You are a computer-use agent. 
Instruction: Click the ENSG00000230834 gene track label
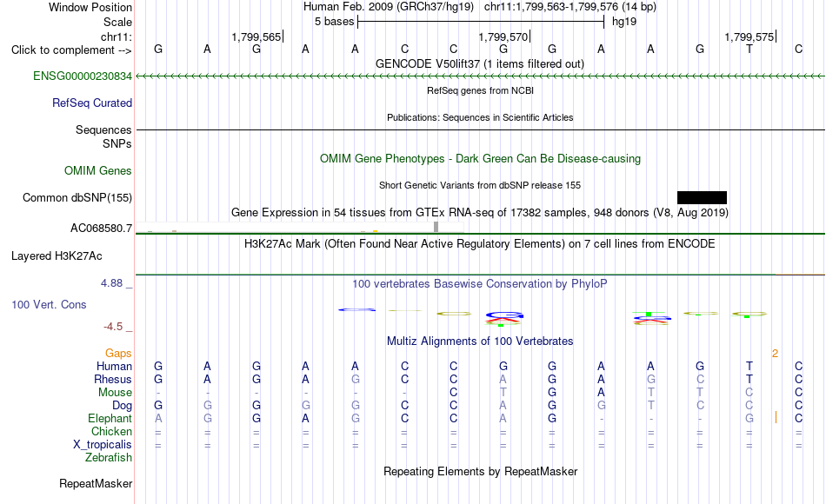tap(83, 76)
